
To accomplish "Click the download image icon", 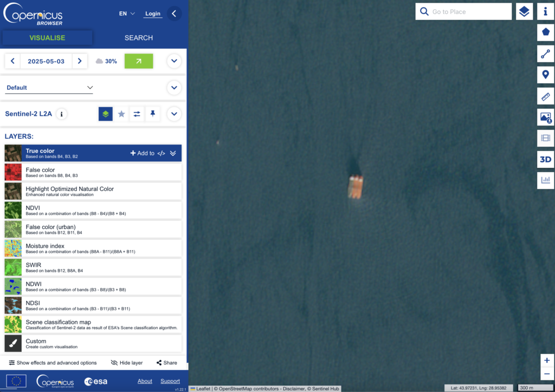I will [x=545, y=117].
